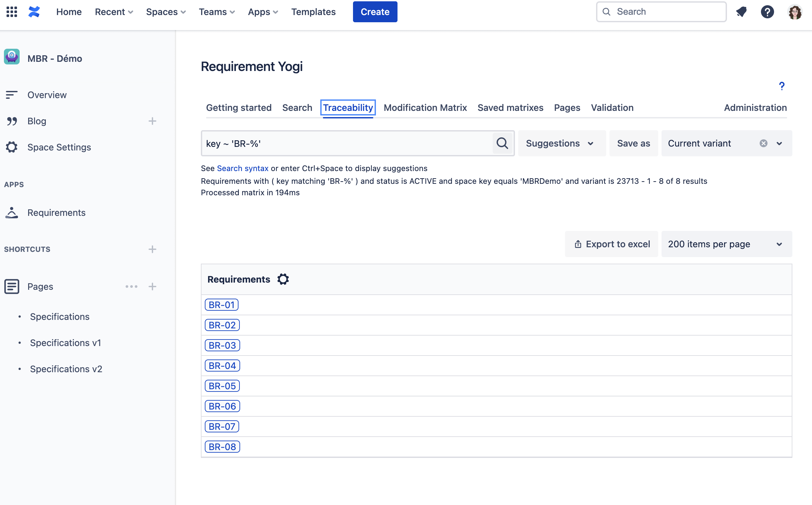Screen dimensions: 812x505
Task: Open the Specifications v2 page
Action: tap(66, 369)
